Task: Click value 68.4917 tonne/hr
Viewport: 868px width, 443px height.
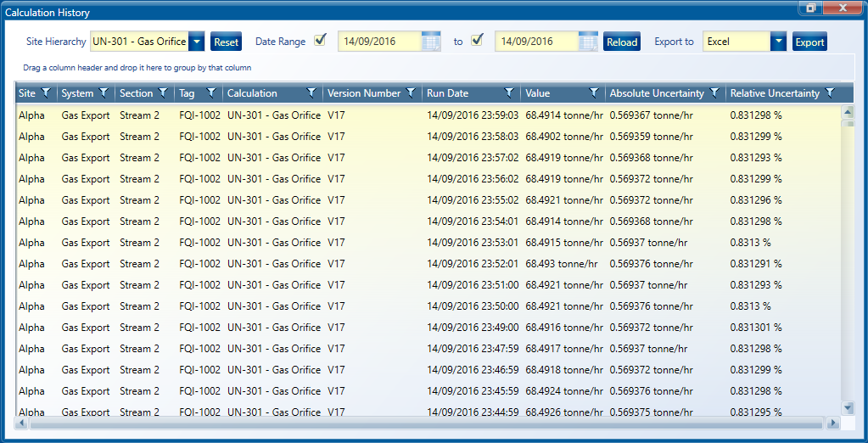Action: click(x=564, y=348)
